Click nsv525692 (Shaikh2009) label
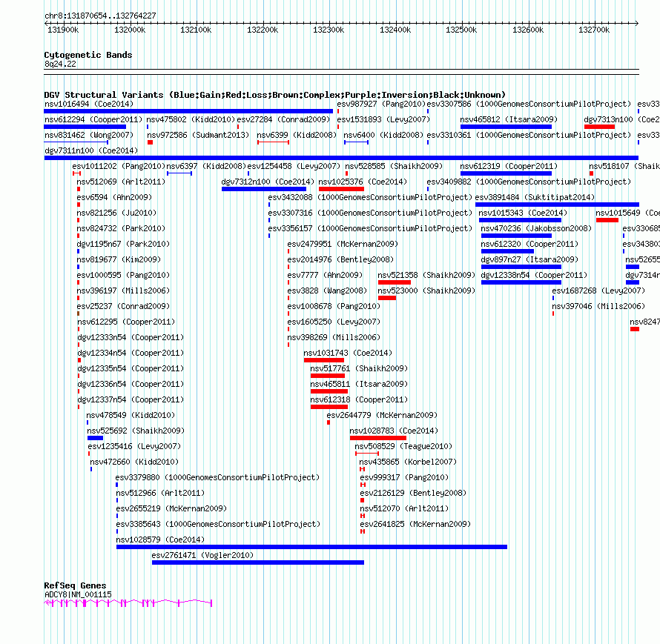Screen dimensions: 660x644 tap(136, 431)
